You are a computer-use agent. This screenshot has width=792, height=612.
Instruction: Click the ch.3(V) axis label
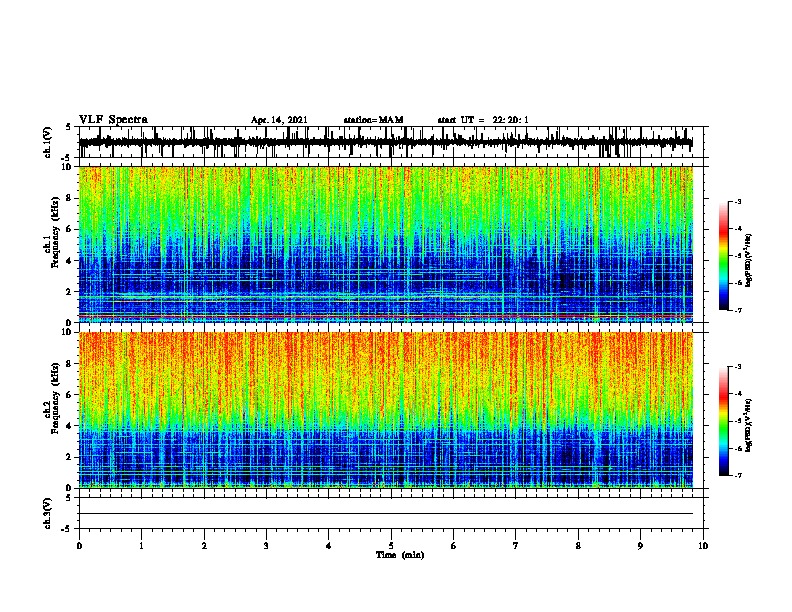pos(47,513)
